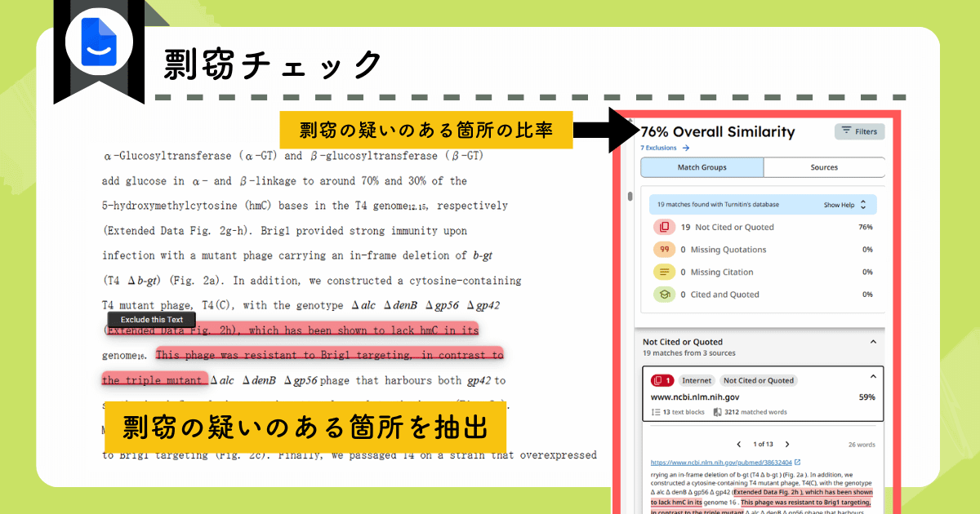Click the www.ncbi.nlm.nih.gov source title
The height and width of the screenshot is (514, 980).
tap(694, 397)
